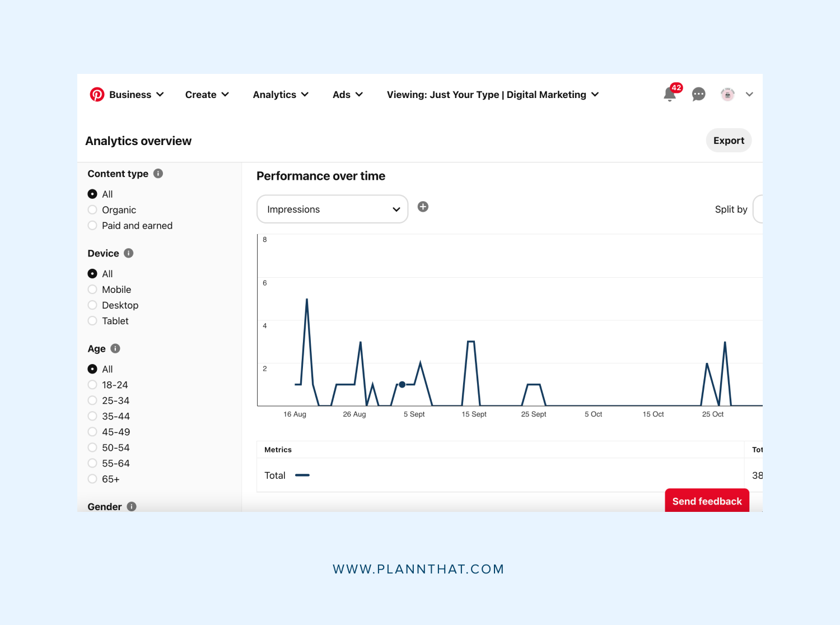Click the profile avatar picture
The height and width of the screenshot is (625, 840).
[727, 94]
